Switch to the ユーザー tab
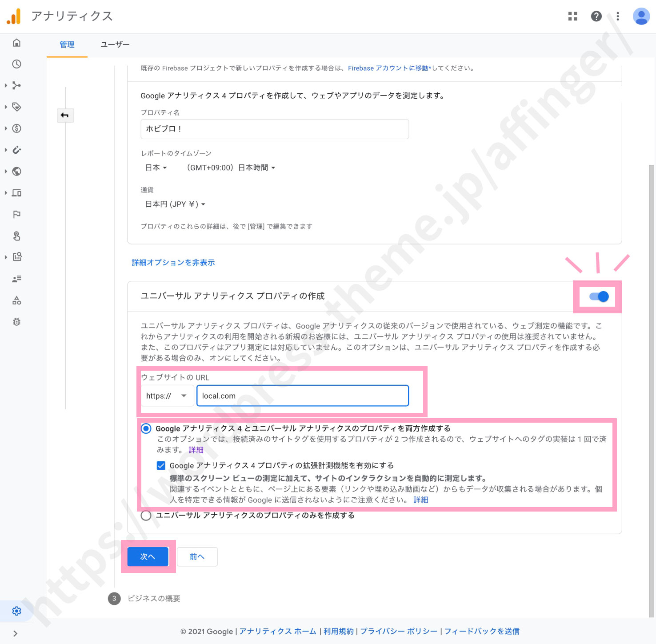Screen dimensions: 656x644 [x=115, y=45]
